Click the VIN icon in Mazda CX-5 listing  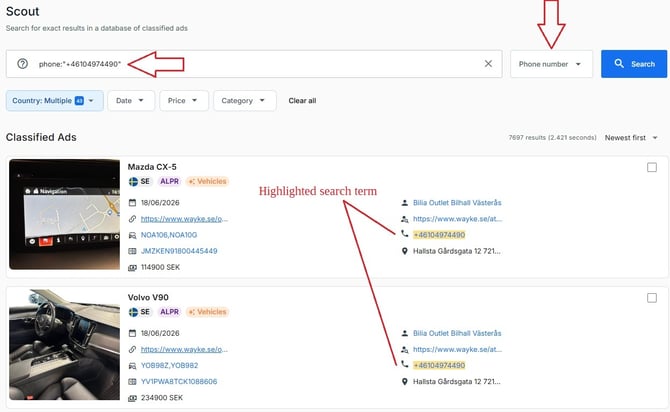[132, 251]
